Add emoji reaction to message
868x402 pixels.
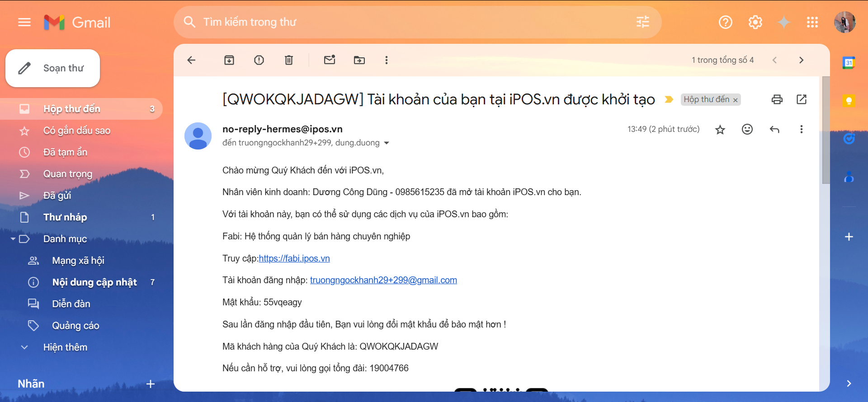(747, 130)
